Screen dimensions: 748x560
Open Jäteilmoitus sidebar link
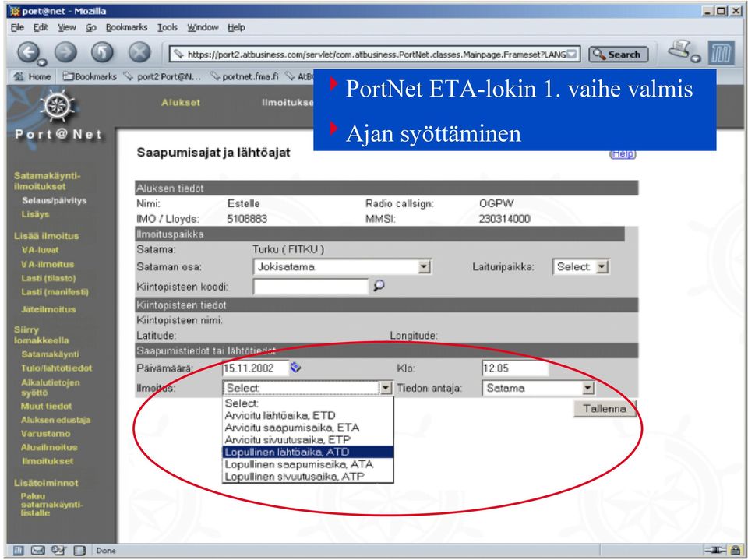[x=48, y=309]
